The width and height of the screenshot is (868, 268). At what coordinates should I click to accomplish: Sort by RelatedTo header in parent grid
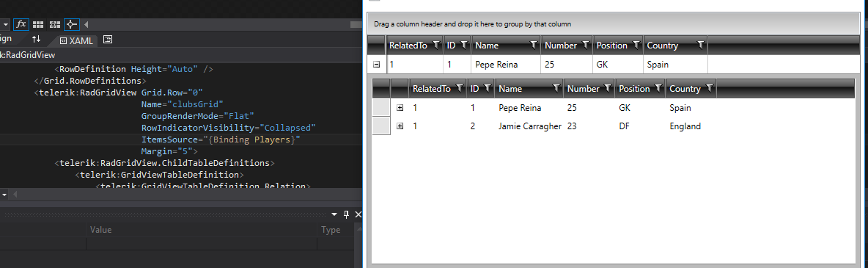pos(408,46)
